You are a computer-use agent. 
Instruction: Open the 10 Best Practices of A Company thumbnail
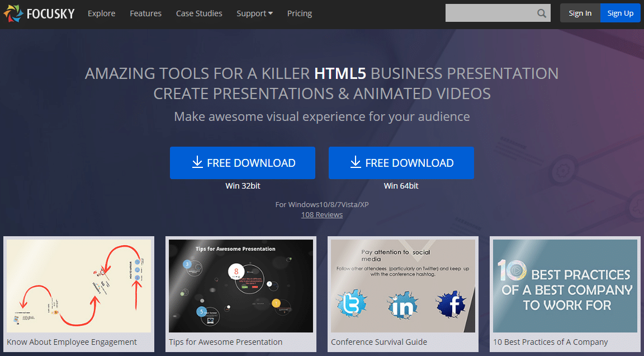(x=565, y=285)
